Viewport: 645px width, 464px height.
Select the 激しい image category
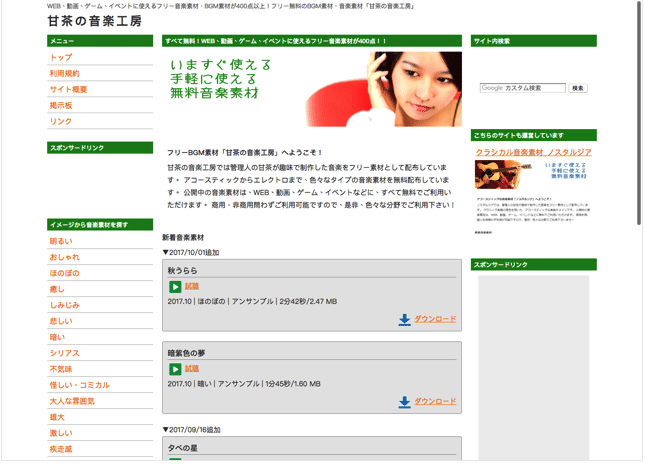pos(61,434)
